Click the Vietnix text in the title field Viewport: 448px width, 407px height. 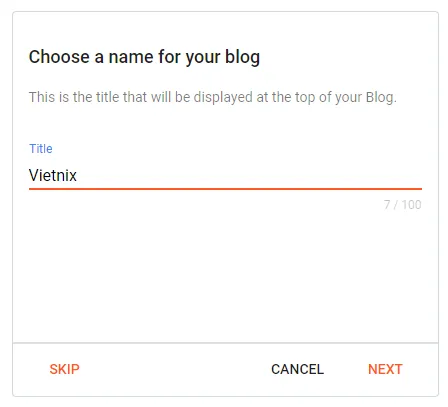point(53,175)
